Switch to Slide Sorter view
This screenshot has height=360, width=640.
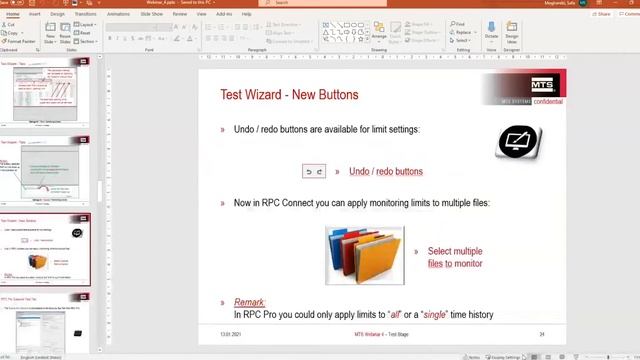[548, 357]
